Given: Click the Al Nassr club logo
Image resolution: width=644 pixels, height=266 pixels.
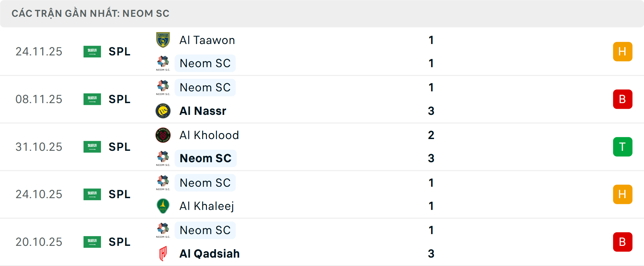Looking at the screenshot, I should [x=163, y=111].
